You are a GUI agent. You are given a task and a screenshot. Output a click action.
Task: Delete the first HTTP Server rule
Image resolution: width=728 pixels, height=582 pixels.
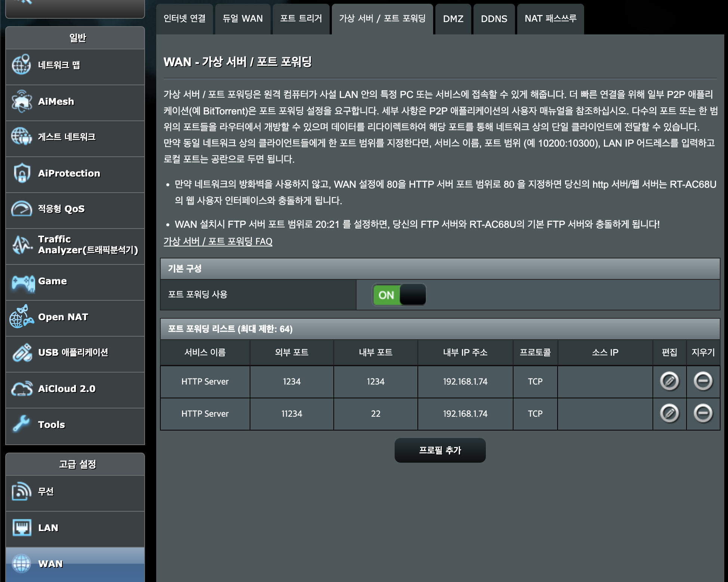pos(703,382)
